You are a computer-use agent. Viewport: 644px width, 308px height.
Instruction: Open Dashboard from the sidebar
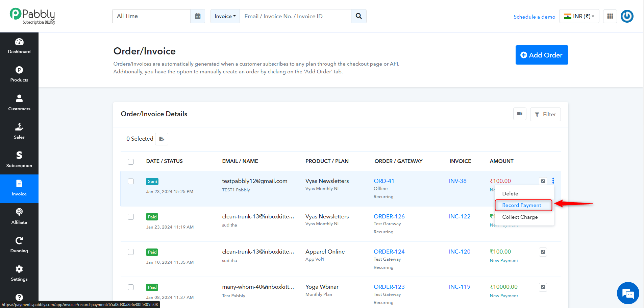[19, 47]
